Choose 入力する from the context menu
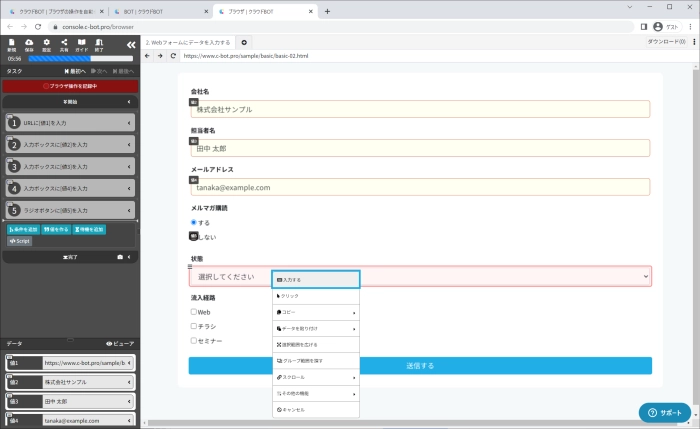 pyautogui.click(x=314, y=280)
